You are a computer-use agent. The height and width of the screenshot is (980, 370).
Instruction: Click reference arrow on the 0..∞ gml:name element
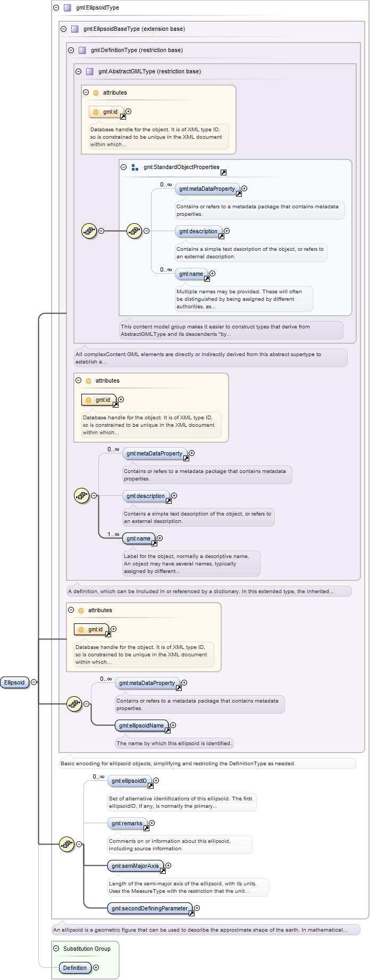207,278
